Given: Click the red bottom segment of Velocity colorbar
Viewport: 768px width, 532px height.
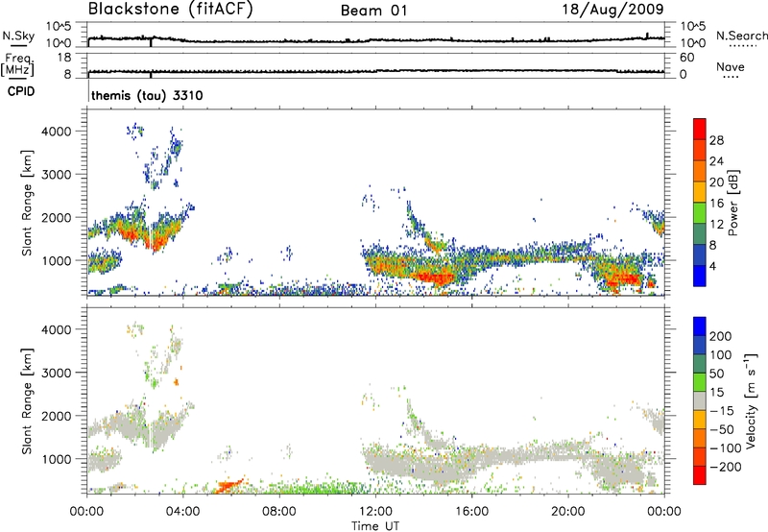Looking at the screenshot, I should (700, 475).
